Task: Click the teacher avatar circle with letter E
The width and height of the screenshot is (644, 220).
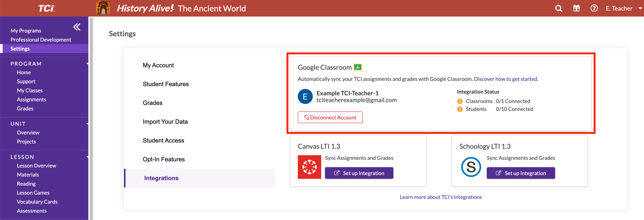Action: [305, 96]
